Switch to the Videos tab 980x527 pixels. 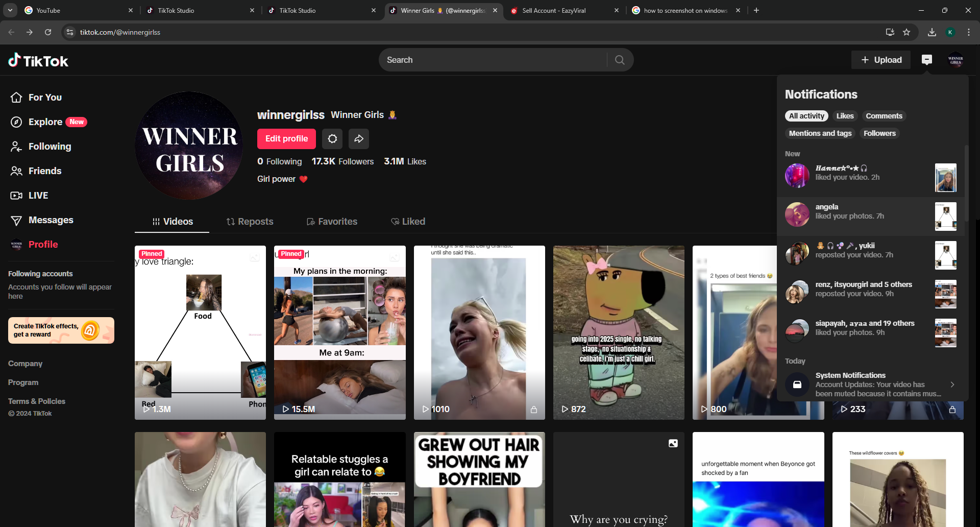pyautogui.click(x=172, y=222)
